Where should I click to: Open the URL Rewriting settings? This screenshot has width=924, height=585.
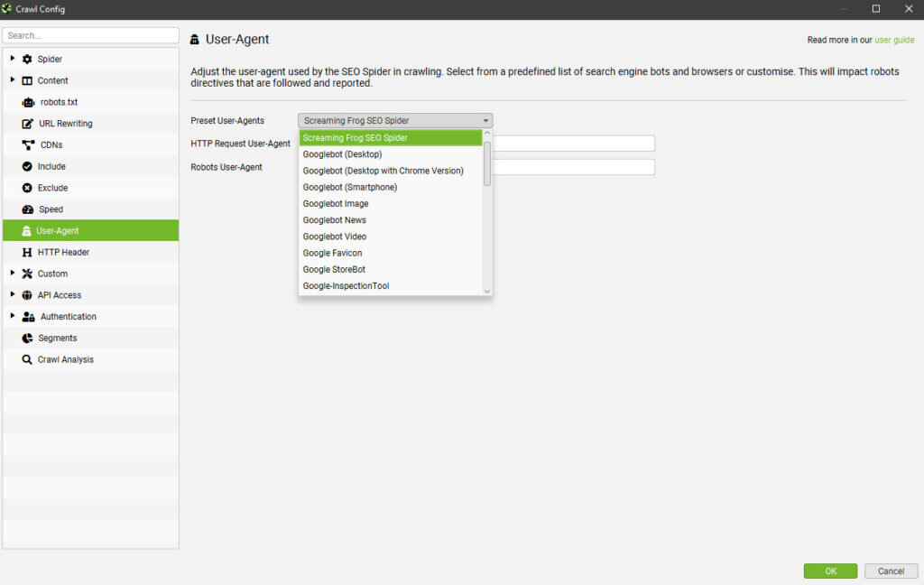pos(91,124)
